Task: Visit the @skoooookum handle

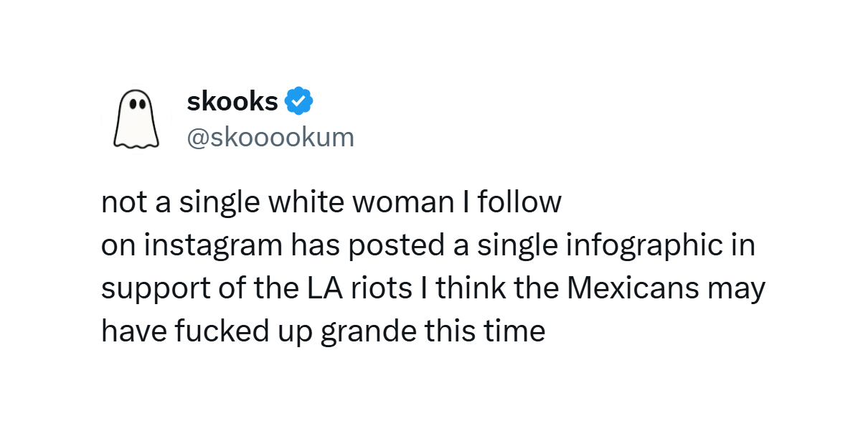Action: 270,137
